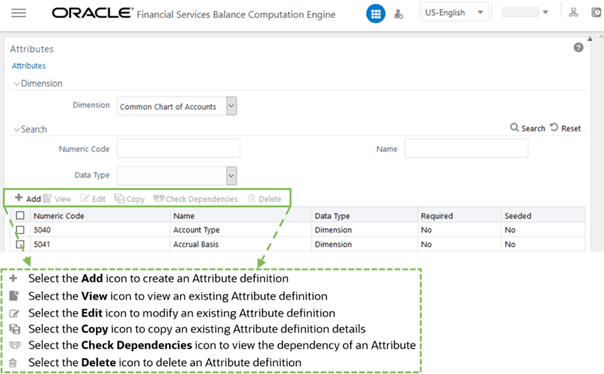
Task: Open the blue application grid icon
Action: click(376, 14)
